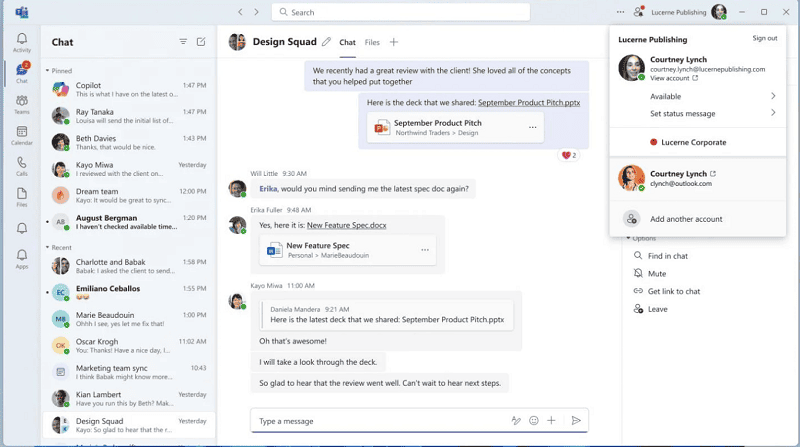The height and width of the screenshot is (447, 800).
Task: Start a new chat with compose icon
Action: pyautogui.click(x=201, y=42)
